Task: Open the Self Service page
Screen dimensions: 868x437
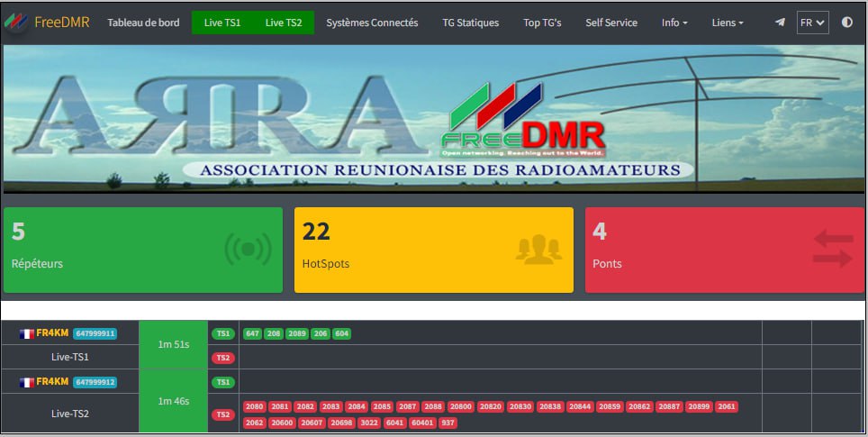Action: pos(611,23)
